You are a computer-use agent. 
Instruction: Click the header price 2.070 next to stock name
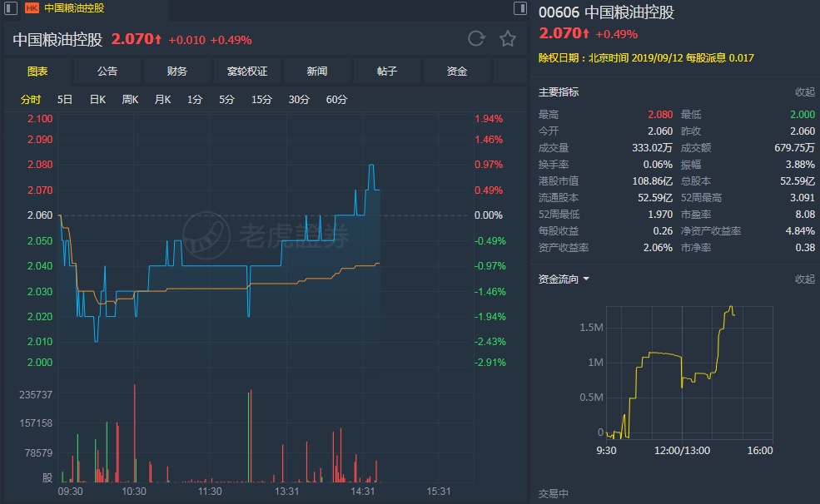click(x=136, y=39)
